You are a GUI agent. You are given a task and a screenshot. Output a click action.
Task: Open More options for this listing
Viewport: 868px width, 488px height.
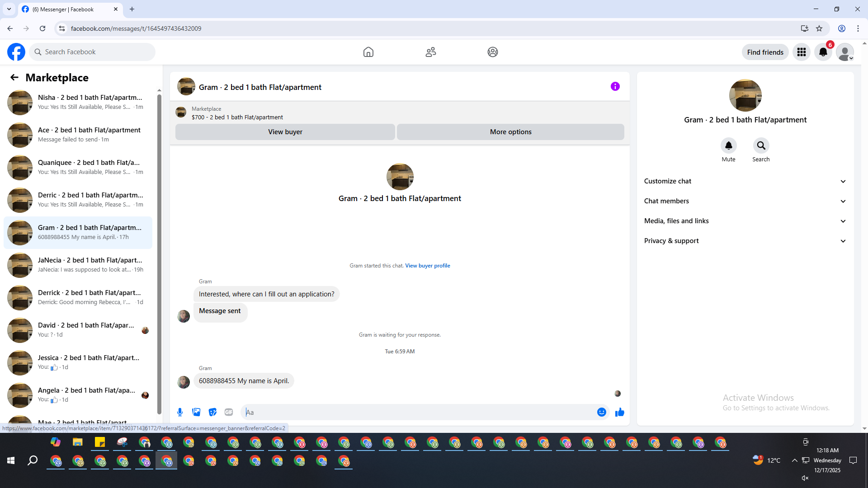tap(511, 132)
